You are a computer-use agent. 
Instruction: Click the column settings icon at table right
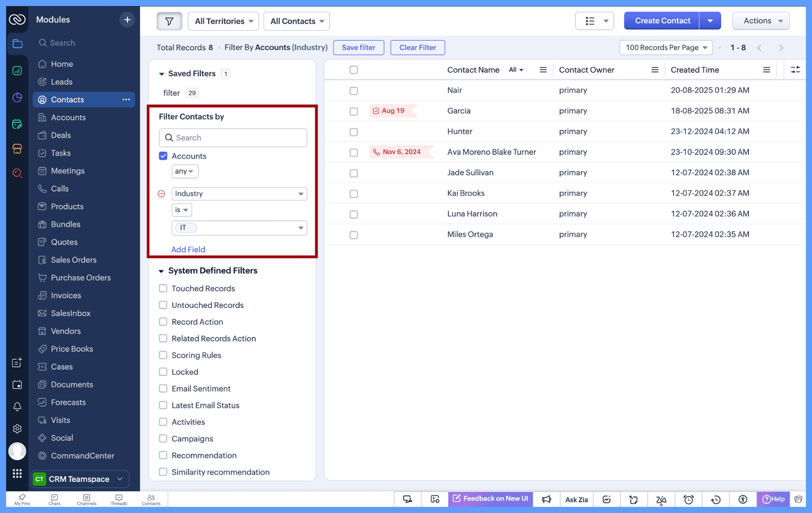coord(795,70)
